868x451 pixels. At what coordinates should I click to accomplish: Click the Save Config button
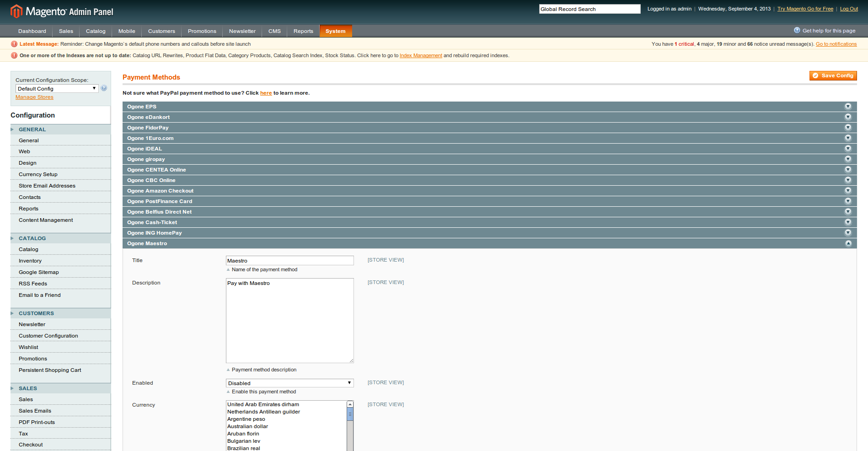click(x=833, y=75)
